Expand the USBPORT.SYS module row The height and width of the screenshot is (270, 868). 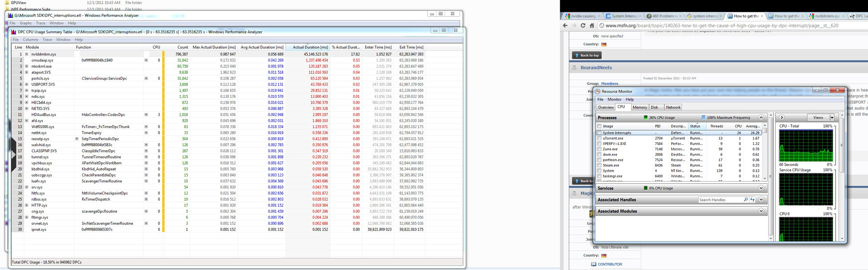coord(27,85)
